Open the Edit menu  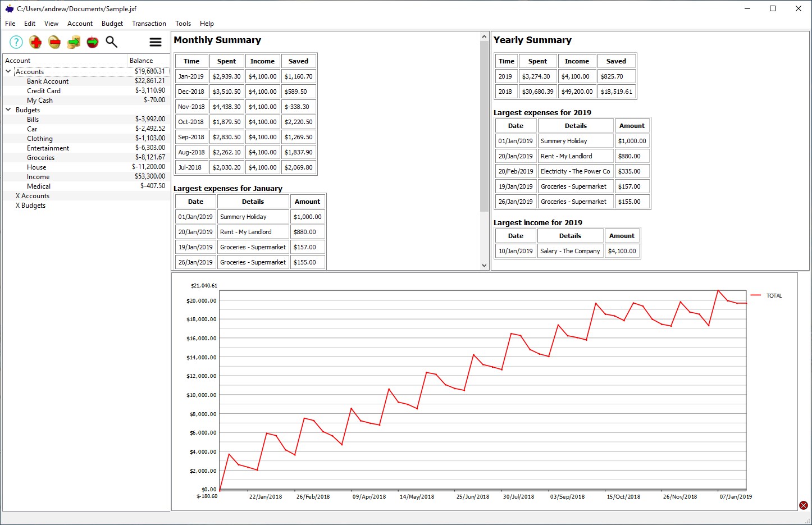point(30,24)
